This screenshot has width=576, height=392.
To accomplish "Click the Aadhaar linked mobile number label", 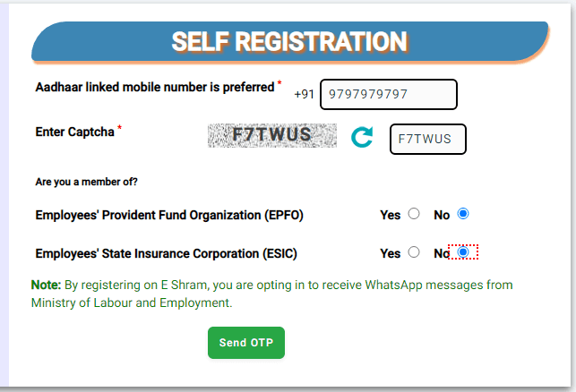I will coord(155,88).
